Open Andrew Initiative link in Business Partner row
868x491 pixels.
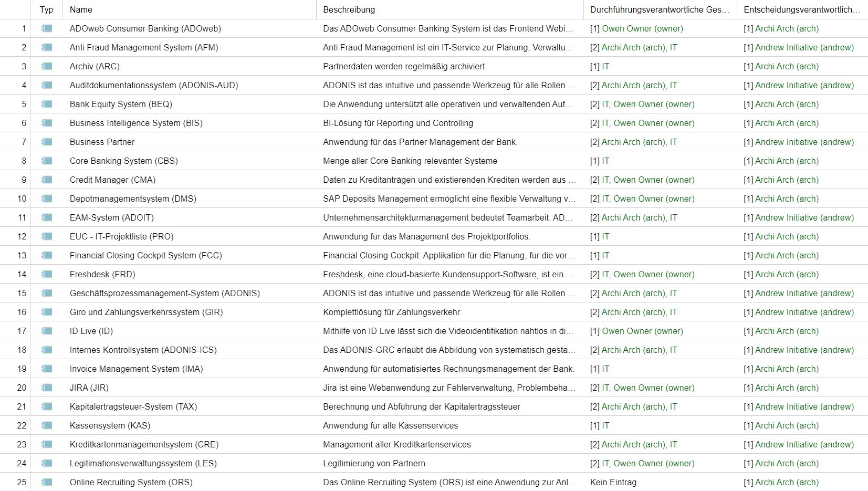click(804, 142)
